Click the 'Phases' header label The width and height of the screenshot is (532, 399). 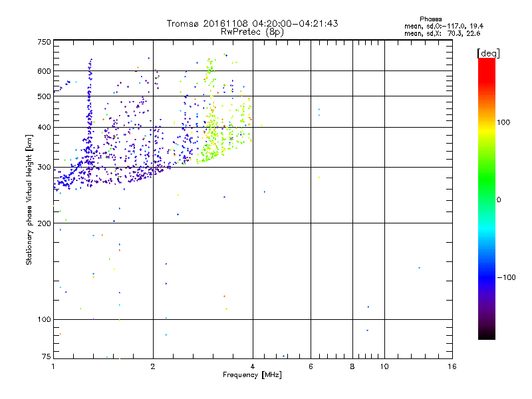tap(430, 19)
